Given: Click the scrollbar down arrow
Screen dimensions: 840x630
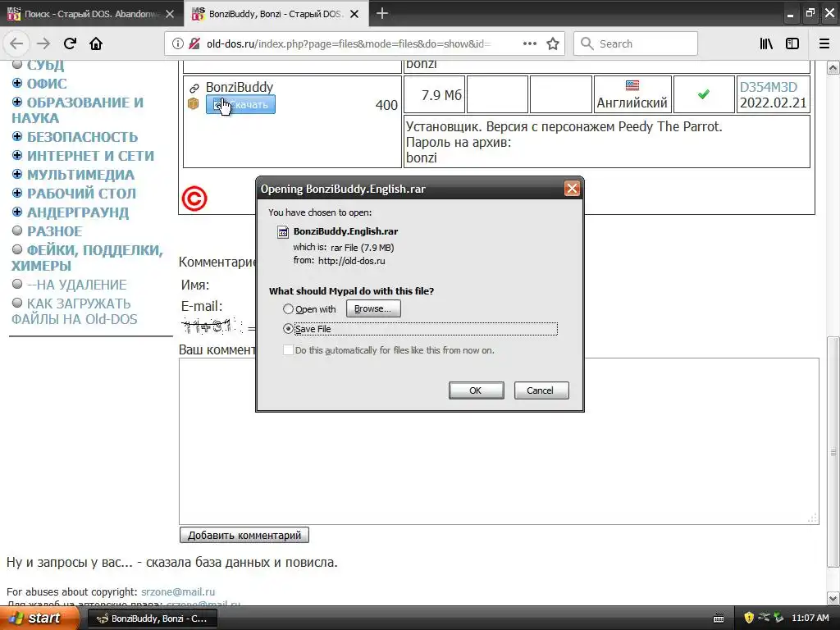Looking at the screenshot, I should [x=833, y=598].
